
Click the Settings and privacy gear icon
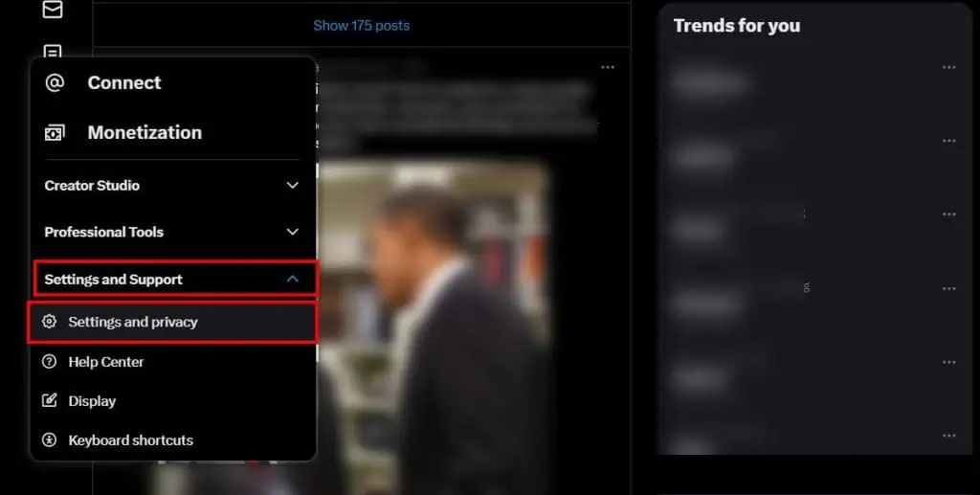pos(50,322)
